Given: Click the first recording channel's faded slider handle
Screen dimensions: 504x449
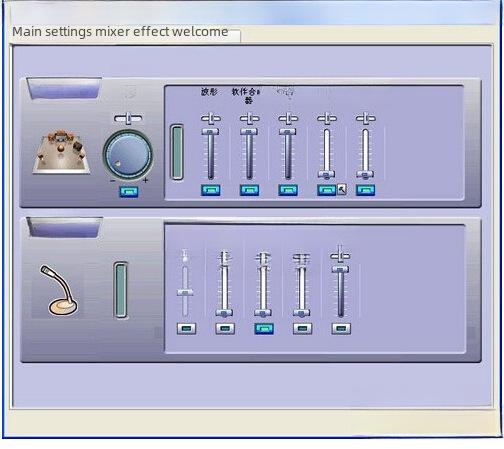Looking at the screenshot, I should point(185,292).
